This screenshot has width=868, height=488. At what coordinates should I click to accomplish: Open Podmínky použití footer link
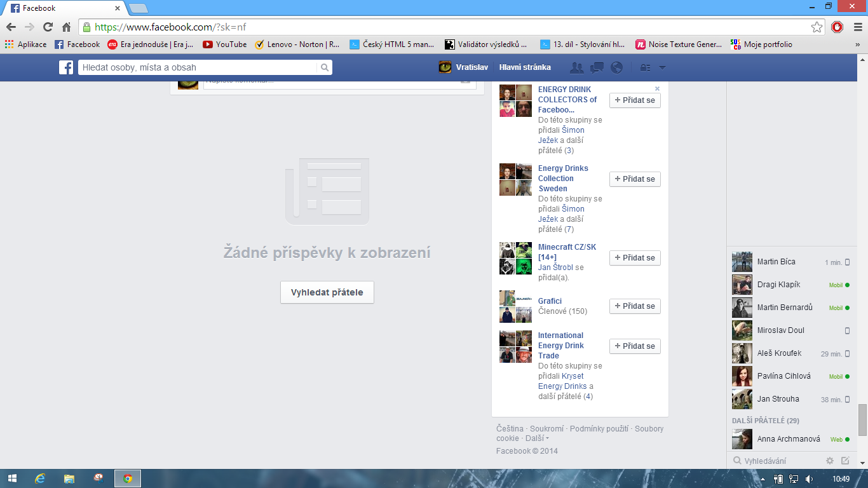point(599,429)
